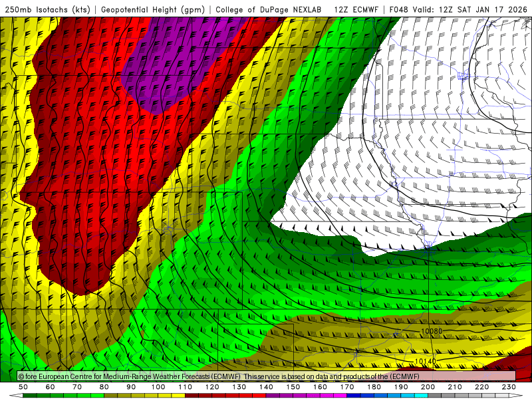Click the 90 kts color bar label
Viewport: 532px width, 399px height.
tap(131, 387)
